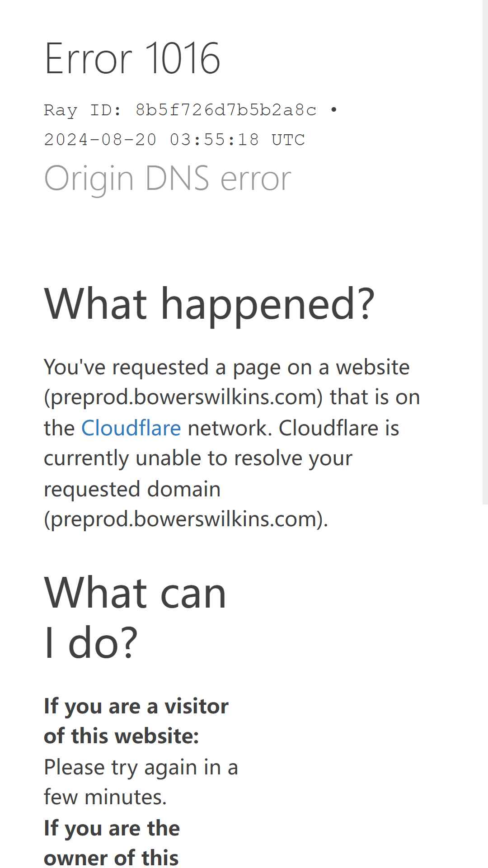Viewport: 488px width, 868px height.
Task: Click the What can I do? heading
Action: coord(135,618)
